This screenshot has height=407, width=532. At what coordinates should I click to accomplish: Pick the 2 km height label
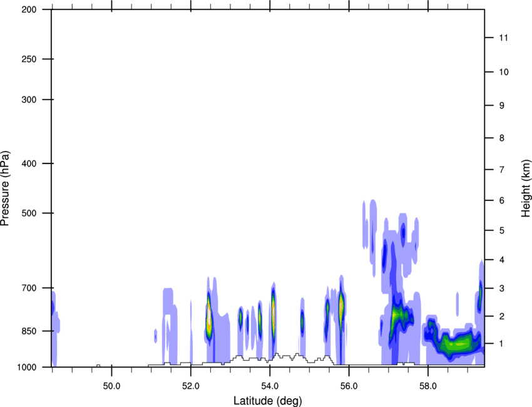(502, 316)
